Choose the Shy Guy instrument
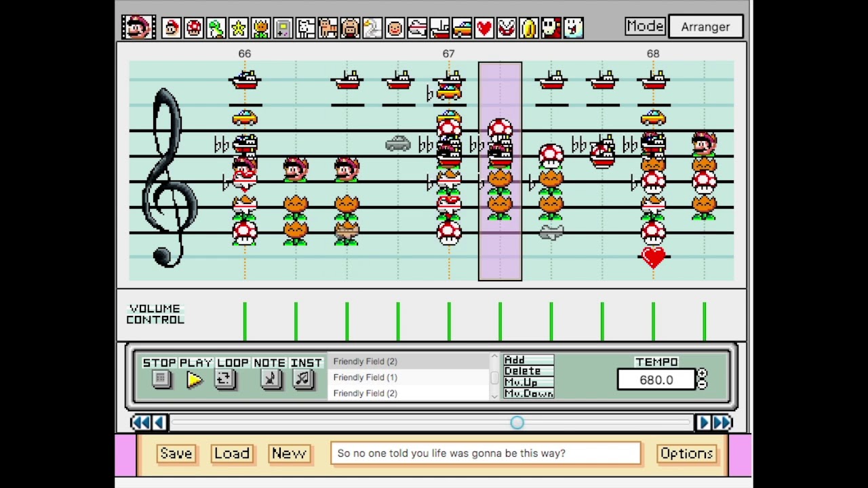The width and height of the screenshot is (868, 488). point(551,28)
